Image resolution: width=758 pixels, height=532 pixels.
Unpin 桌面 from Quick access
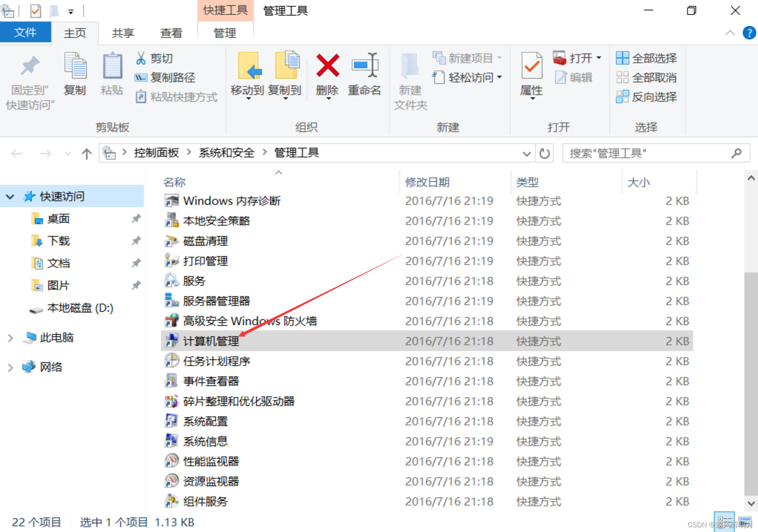click(x=136, y=218)
